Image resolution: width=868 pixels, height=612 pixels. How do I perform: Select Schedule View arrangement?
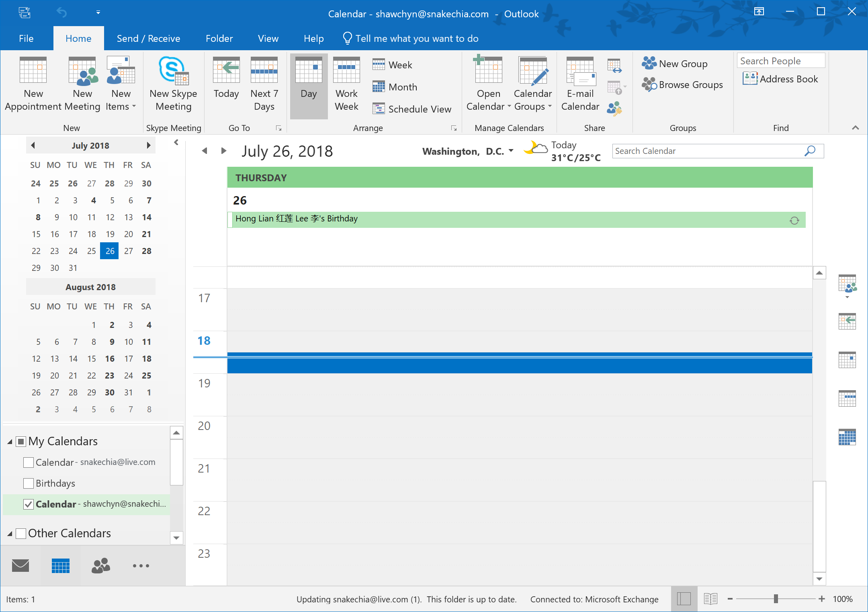pos(412,109)
